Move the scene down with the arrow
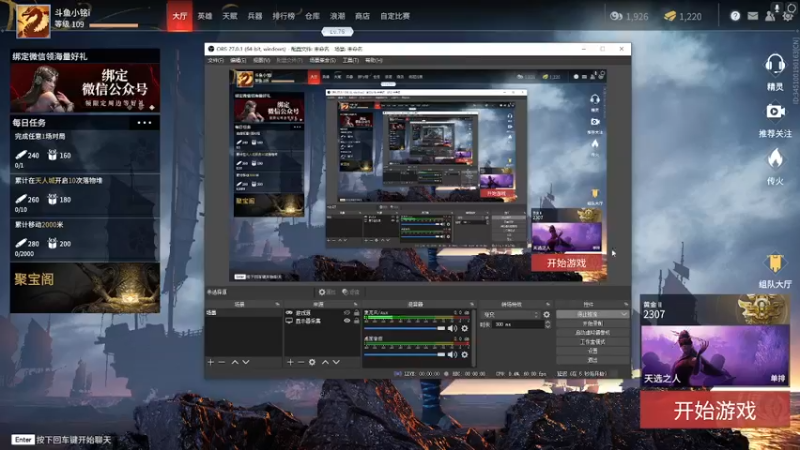 click(246, 362)
